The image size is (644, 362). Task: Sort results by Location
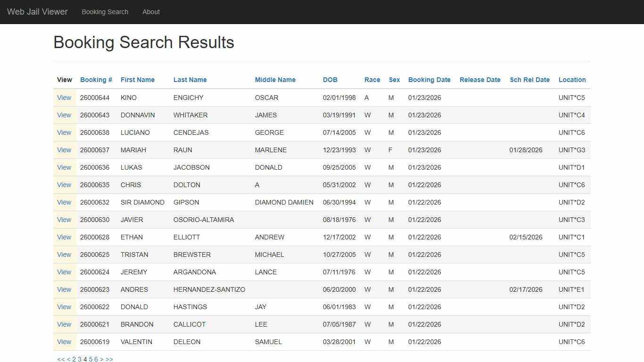click(x=572, y=80)
